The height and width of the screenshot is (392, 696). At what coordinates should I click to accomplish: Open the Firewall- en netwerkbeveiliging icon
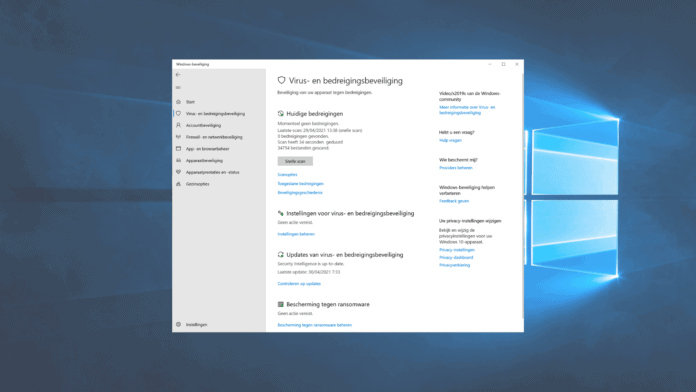178,137
